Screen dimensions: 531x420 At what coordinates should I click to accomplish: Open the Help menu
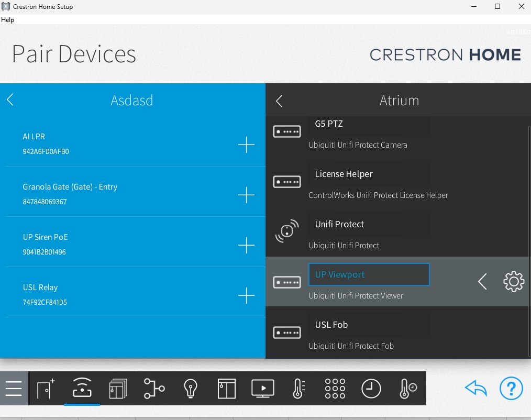[7, 20]
